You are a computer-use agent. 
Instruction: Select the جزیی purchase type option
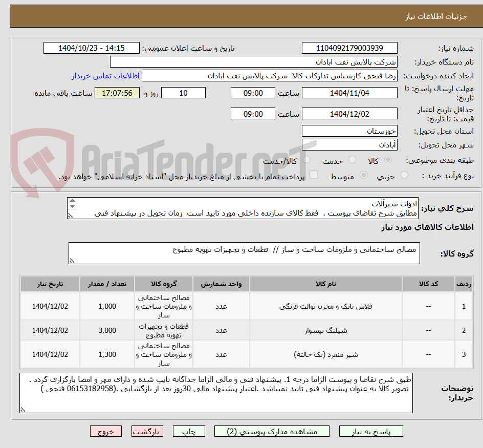pos(404,175)
